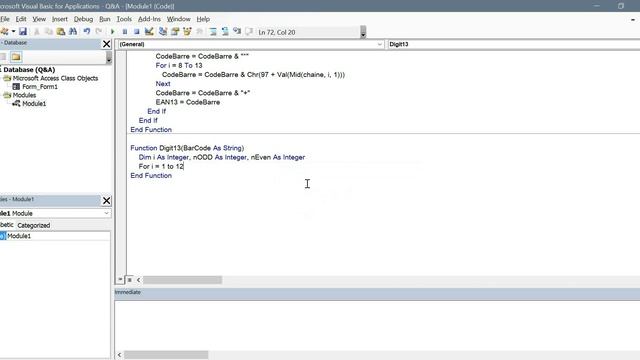Run the Sub with the green play icon
Screen dimensions: 640x360
(112, 31)
